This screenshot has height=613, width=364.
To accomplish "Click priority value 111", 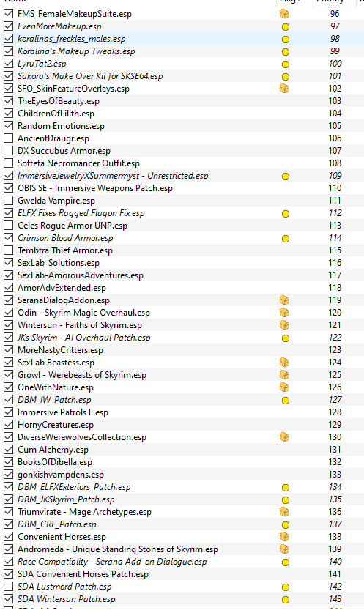I will [x=335, y=201].
